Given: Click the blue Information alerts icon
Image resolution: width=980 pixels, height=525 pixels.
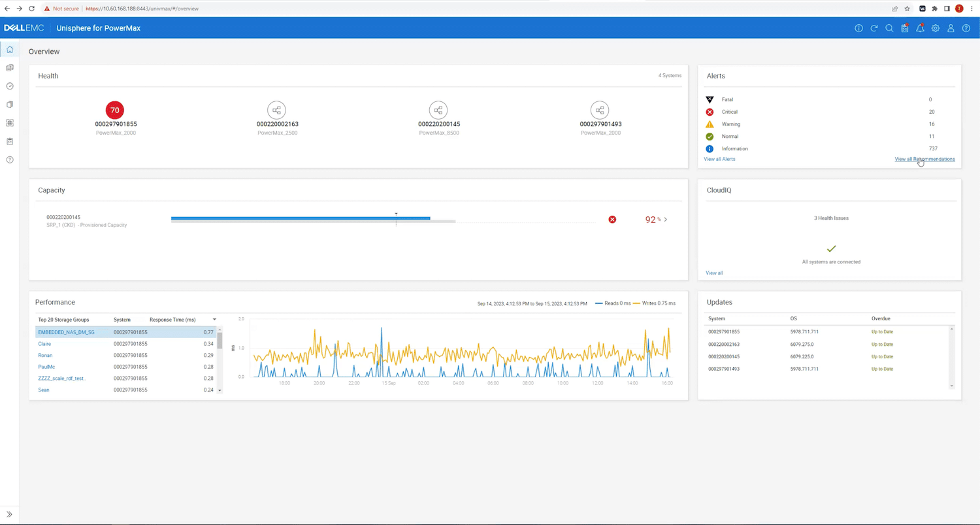Looking at the screenshot, I should click(710, 149).
